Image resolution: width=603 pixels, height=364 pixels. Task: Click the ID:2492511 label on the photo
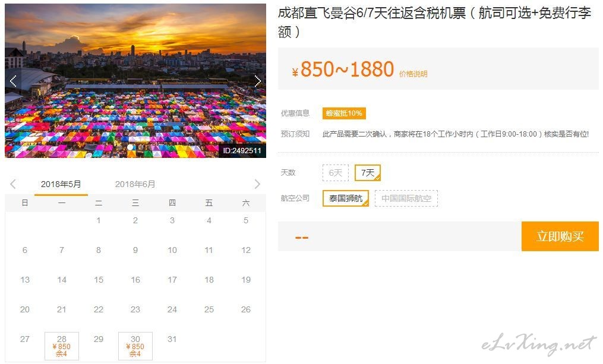point(242,151)
